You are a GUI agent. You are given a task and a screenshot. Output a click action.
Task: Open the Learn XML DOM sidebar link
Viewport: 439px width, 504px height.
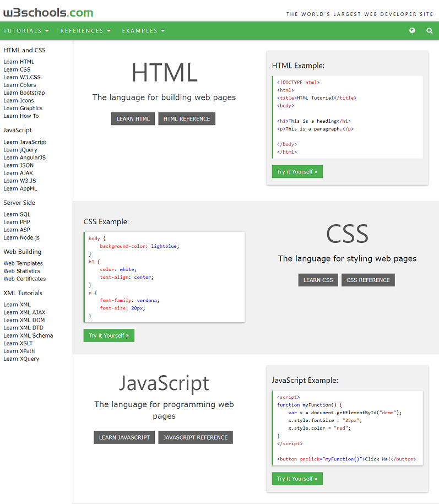24,320
